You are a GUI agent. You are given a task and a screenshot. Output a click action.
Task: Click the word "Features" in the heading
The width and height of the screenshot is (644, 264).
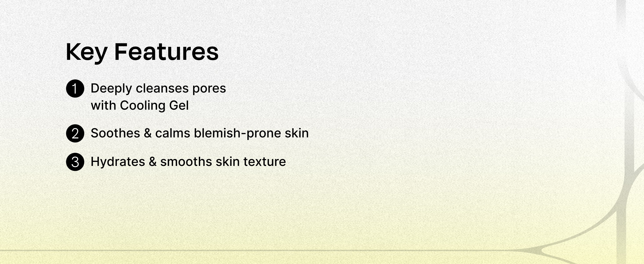pyautogui.click(x=166, y=52)
